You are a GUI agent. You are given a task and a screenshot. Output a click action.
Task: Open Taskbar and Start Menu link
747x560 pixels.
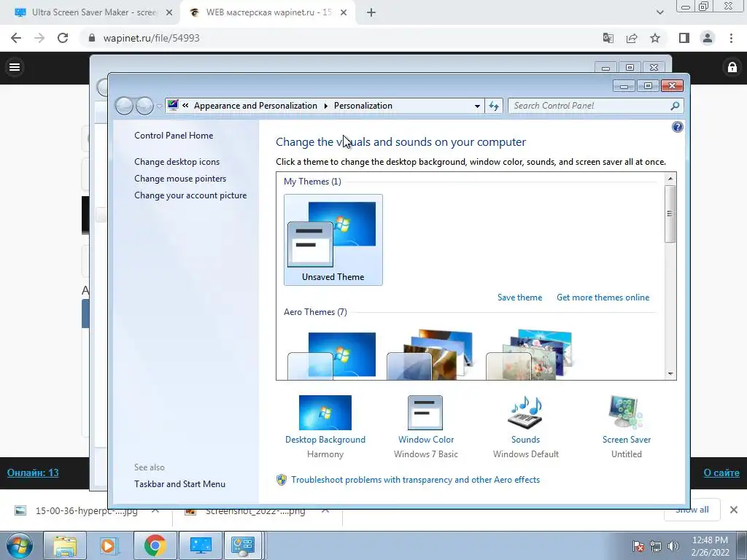click(179, 484)
